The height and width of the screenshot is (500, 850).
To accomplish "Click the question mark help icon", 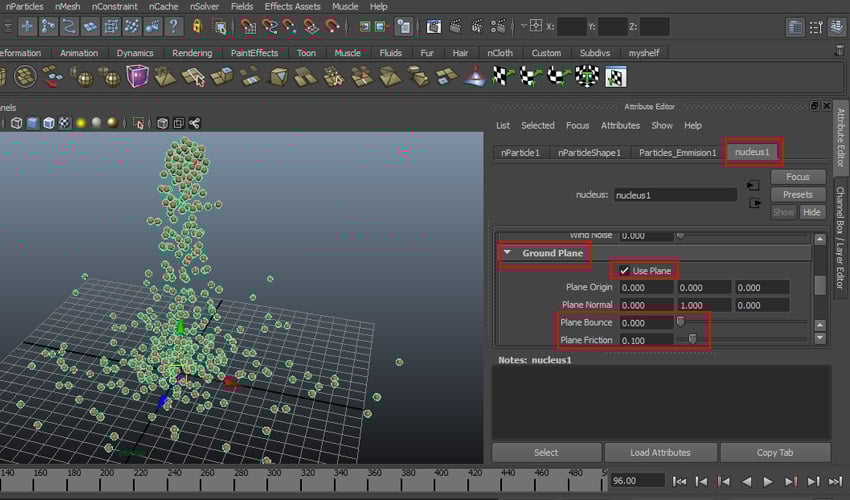I will [x=173, y=27].
